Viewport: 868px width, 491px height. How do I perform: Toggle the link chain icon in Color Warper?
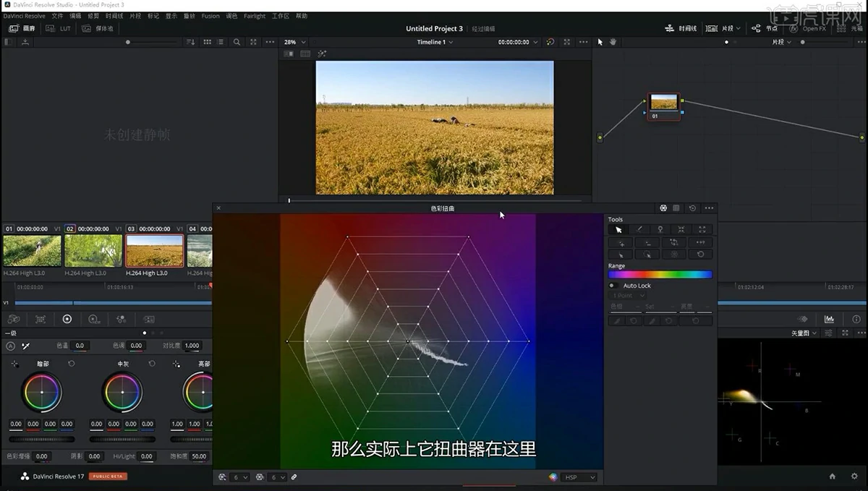[x=294, y=477]
